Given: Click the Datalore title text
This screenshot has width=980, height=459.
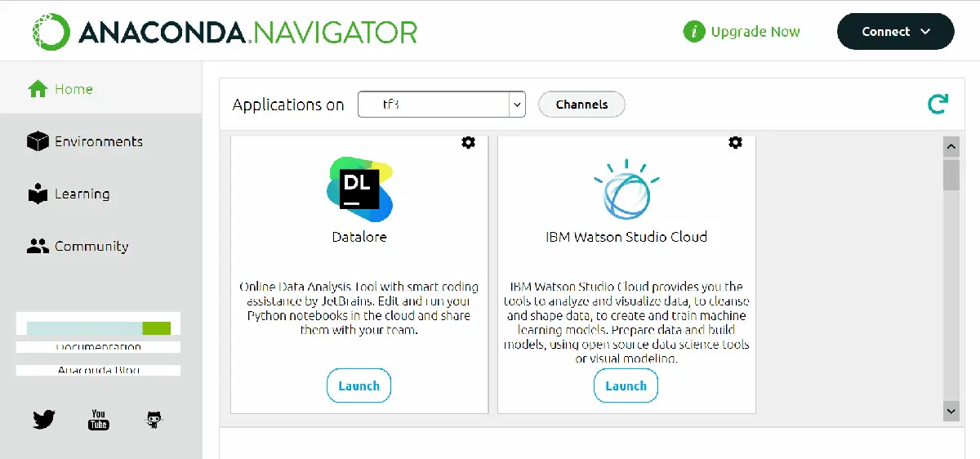Looking at the screenshot, I should coord(359,237).
